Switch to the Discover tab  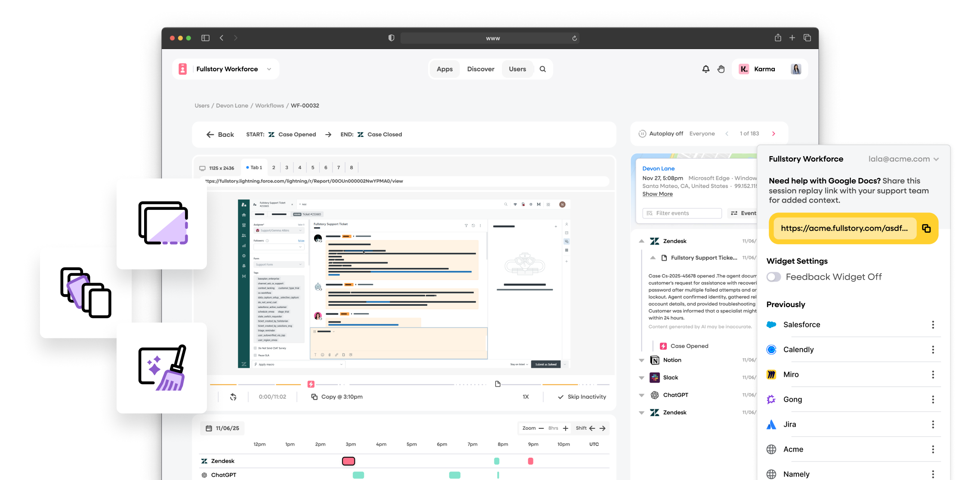(481, 69)
